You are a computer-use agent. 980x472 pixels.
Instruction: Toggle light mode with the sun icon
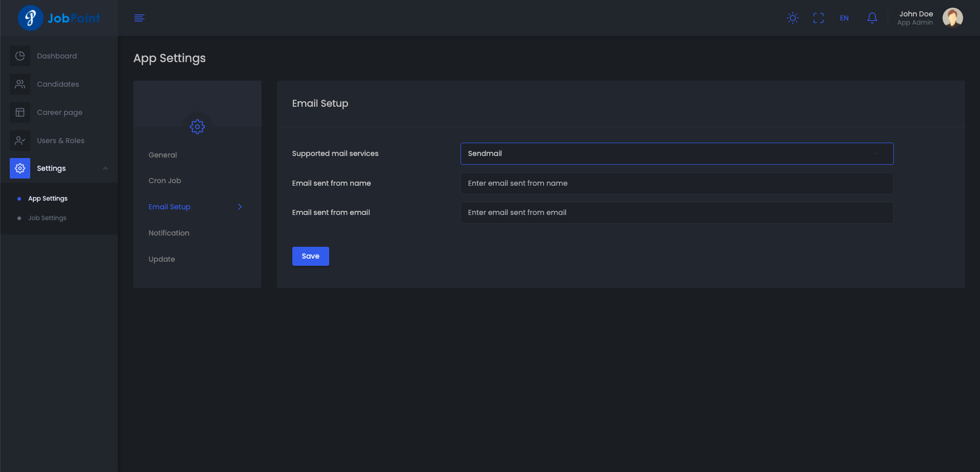pyautogui.click(x=792, y=18)
